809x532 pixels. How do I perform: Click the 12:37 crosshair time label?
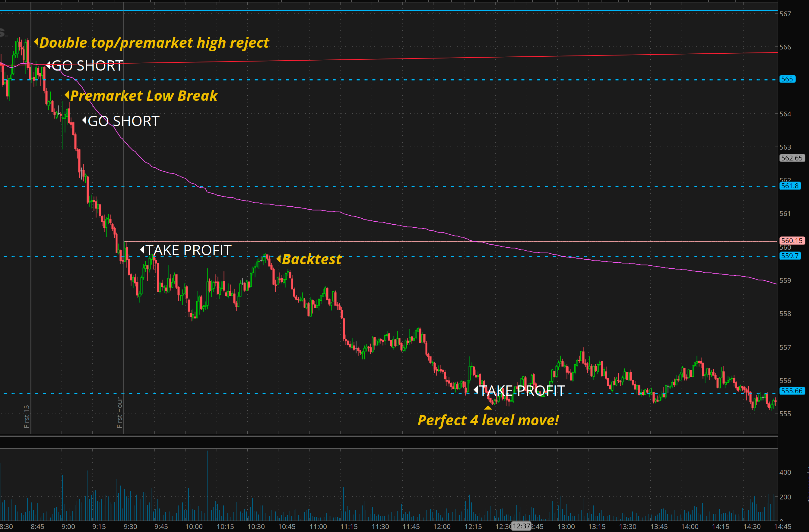(x=521, y=526)
